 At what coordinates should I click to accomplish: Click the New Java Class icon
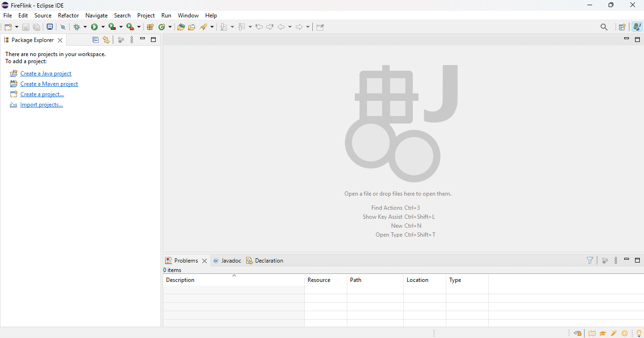point(162,27)
